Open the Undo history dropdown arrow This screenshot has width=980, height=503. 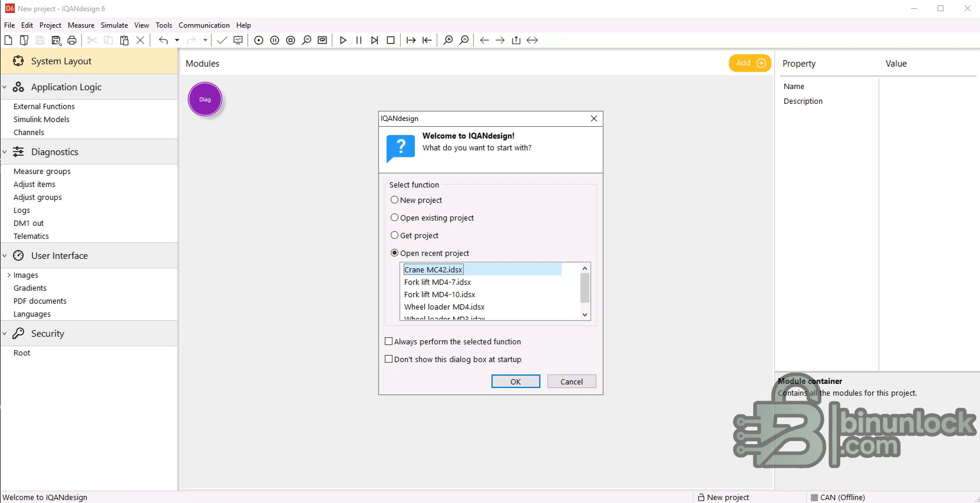(x=177, y=40)
